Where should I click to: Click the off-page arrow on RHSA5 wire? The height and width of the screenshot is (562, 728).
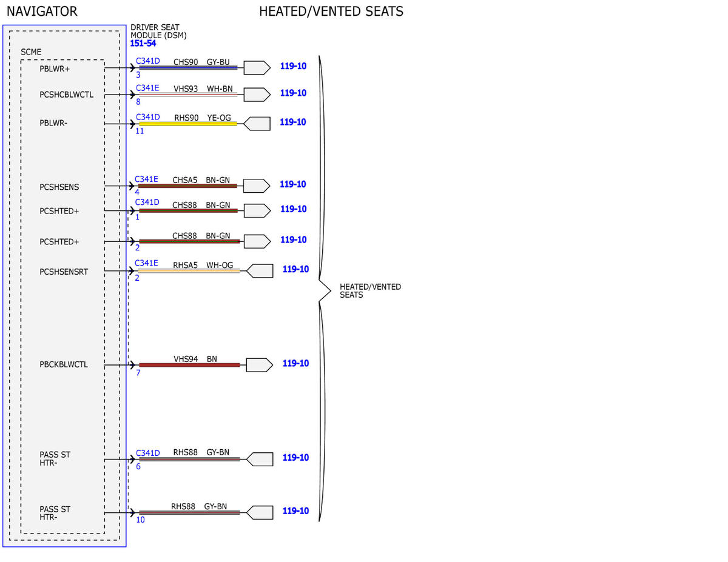pos(259,270)
